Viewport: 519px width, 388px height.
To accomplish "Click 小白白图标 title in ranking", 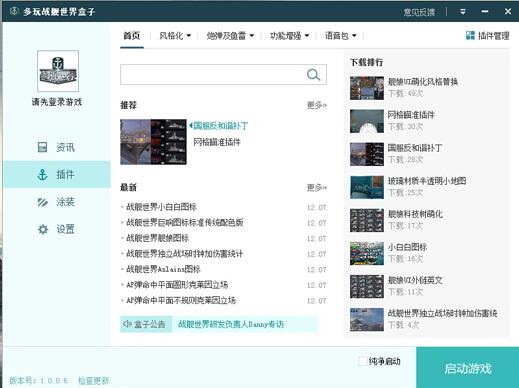I will [407, 247].
